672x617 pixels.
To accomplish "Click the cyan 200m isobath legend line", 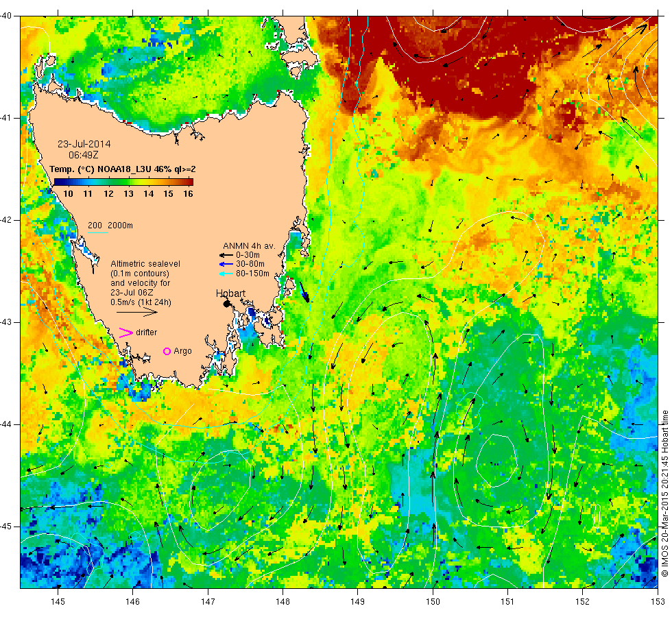I will [97, 232].
